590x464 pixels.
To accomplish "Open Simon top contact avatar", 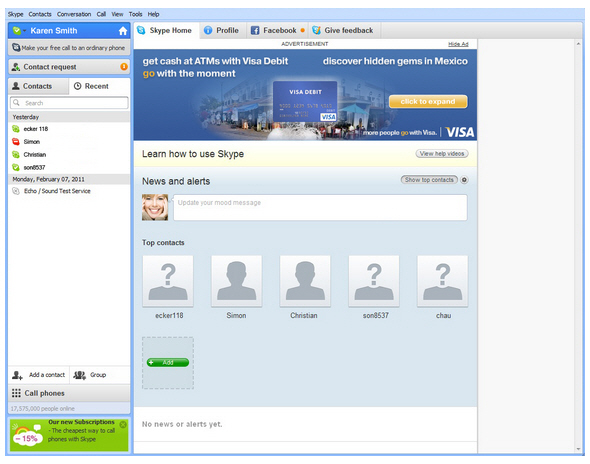I will [237, 281].
